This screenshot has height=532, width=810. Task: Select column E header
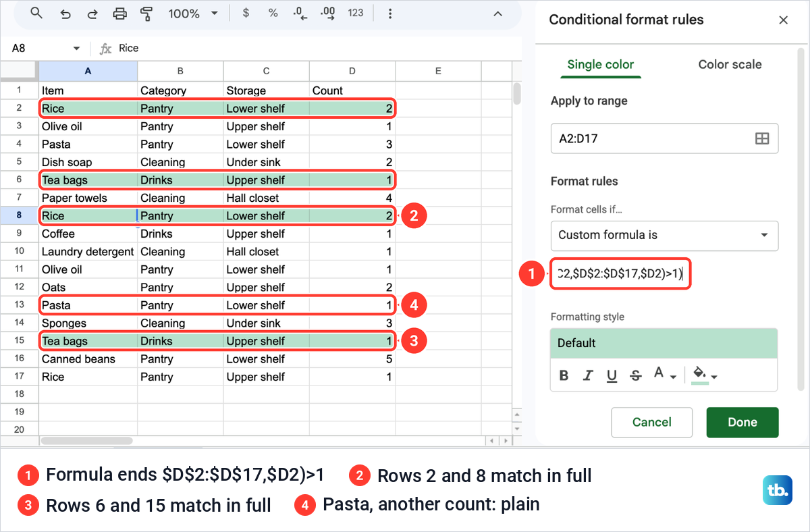(x=438, y=71)
